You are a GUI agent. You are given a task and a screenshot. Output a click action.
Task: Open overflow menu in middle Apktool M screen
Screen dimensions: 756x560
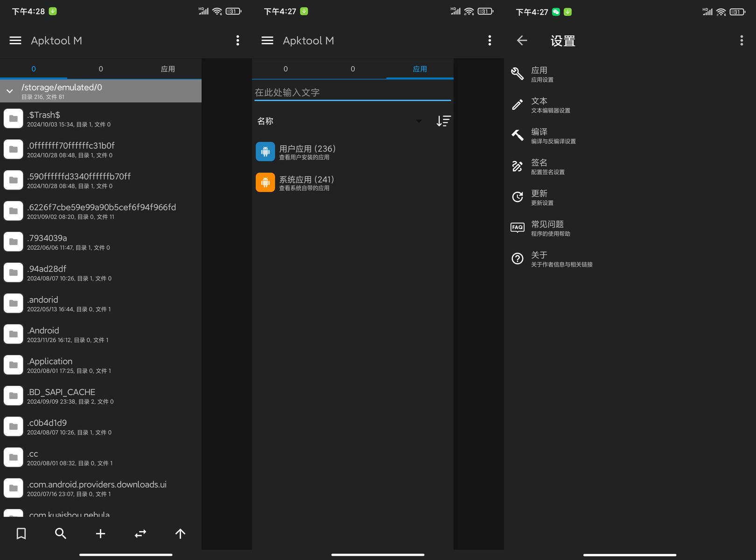click(490, 41)
